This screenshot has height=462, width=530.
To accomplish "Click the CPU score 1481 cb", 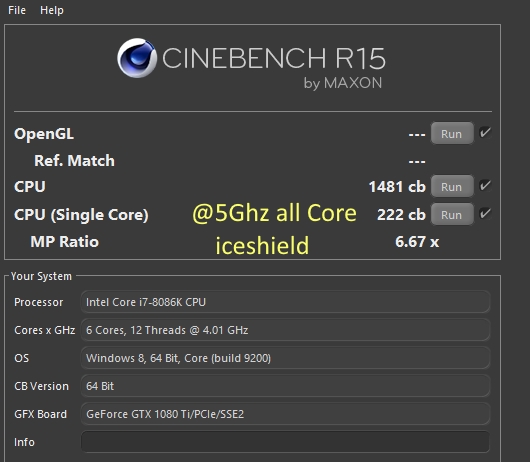I will (x=397, y=187).
